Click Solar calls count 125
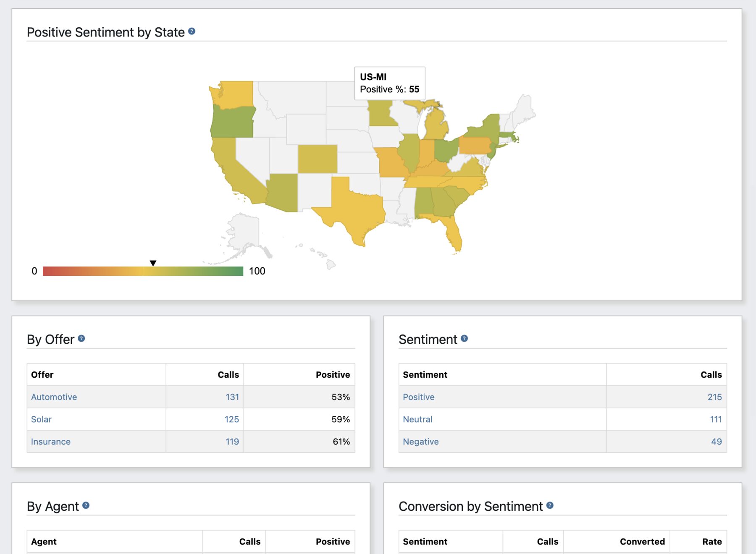The height and width of the screenshot is (554, 756). click(231, 419)
